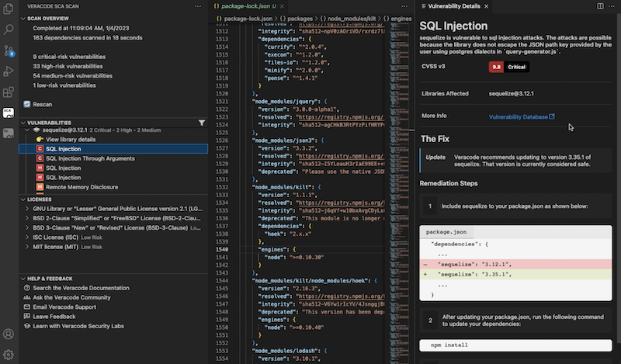Image resolution: width=621 pixels, height=364 pixels.
Task: Click the Rescan refresh icon
Action: point(27,104)
